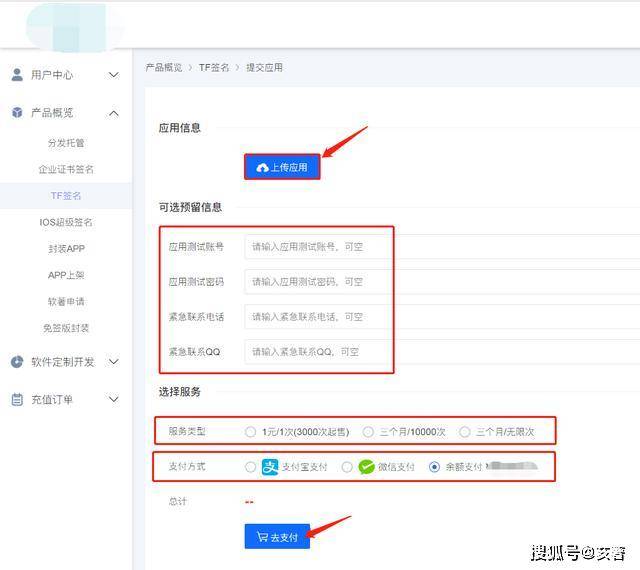This screenshot has width=640, height=570.
Task: Focus the 紧急联系电话 input field
Action: (x=442, y=317)
